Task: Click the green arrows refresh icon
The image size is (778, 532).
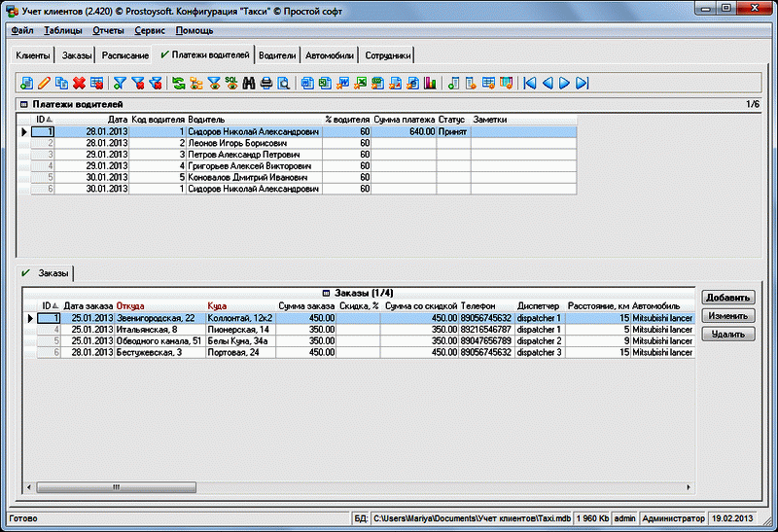Action: [x=179, y=83]
